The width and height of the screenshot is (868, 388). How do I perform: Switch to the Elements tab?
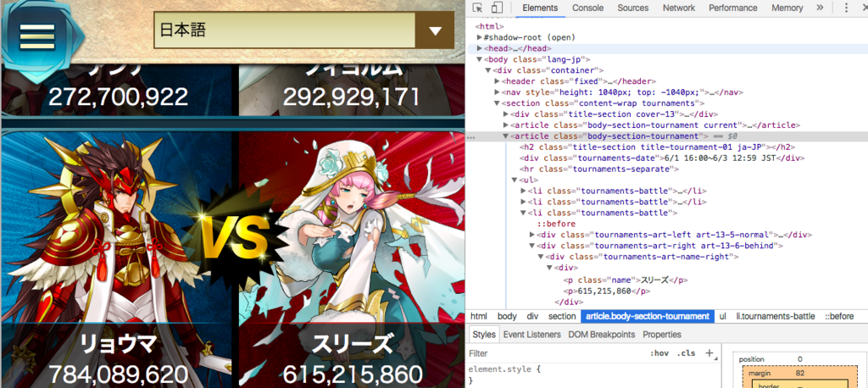click(540, 8)
